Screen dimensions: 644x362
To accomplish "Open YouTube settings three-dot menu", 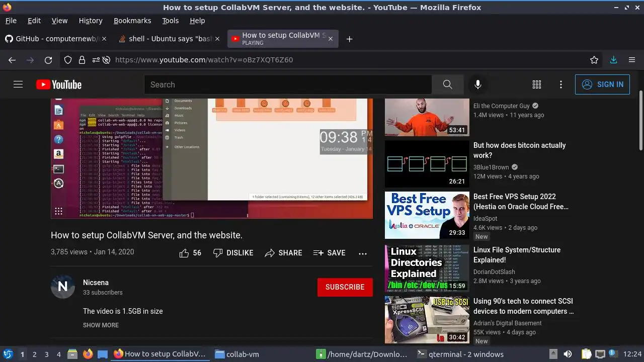I will [561, 84].
